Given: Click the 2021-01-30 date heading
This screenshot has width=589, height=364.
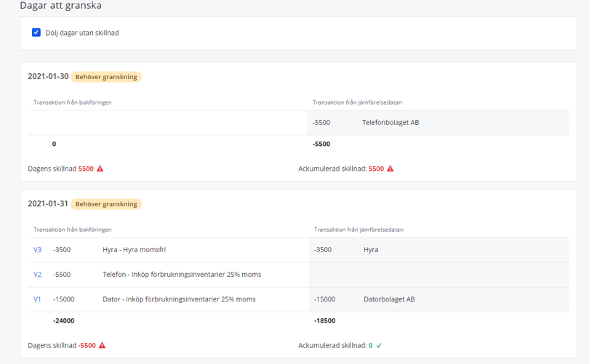Looking at the screenshot, I should click(x=48, y=76).
